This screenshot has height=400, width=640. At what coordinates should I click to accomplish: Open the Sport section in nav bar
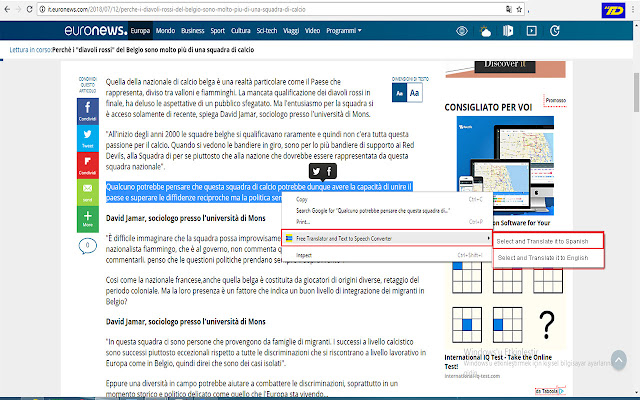[218, 31]
